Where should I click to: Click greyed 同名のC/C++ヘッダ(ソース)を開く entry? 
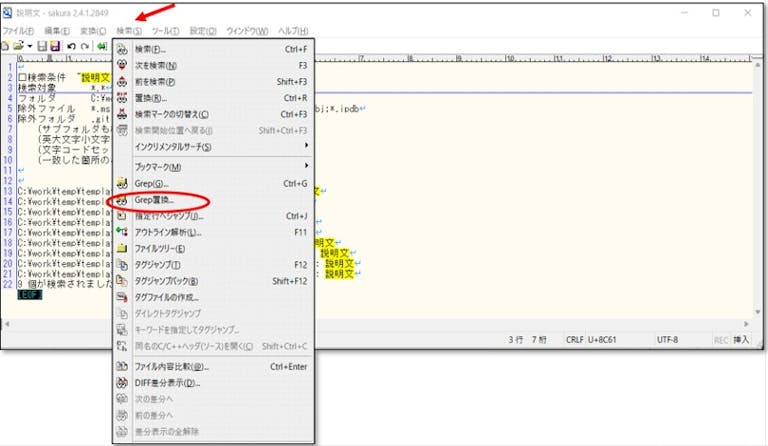[214, 346]
